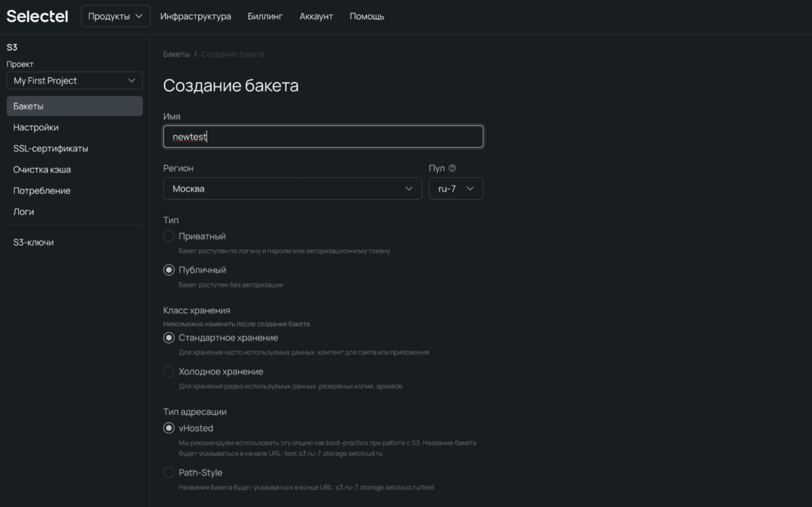Choose Холодное хранение storage class

pos(169,371)
